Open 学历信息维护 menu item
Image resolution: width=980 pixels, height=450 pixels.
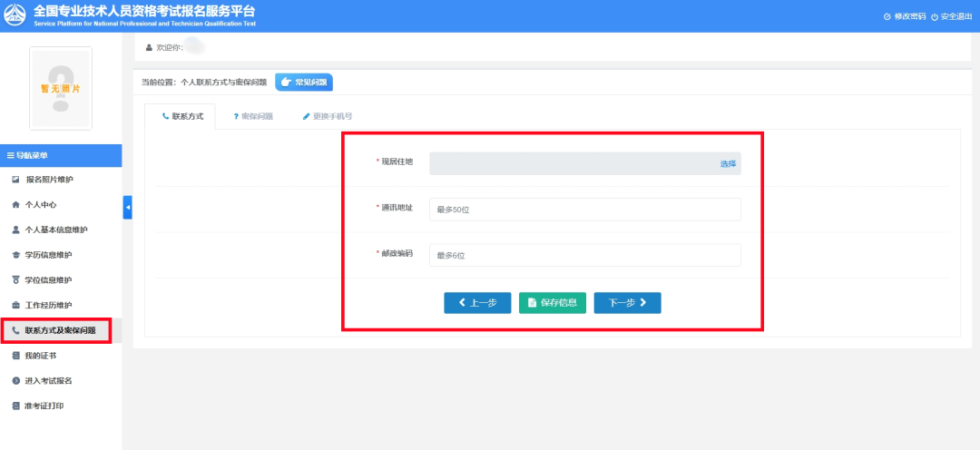(48, 255)
